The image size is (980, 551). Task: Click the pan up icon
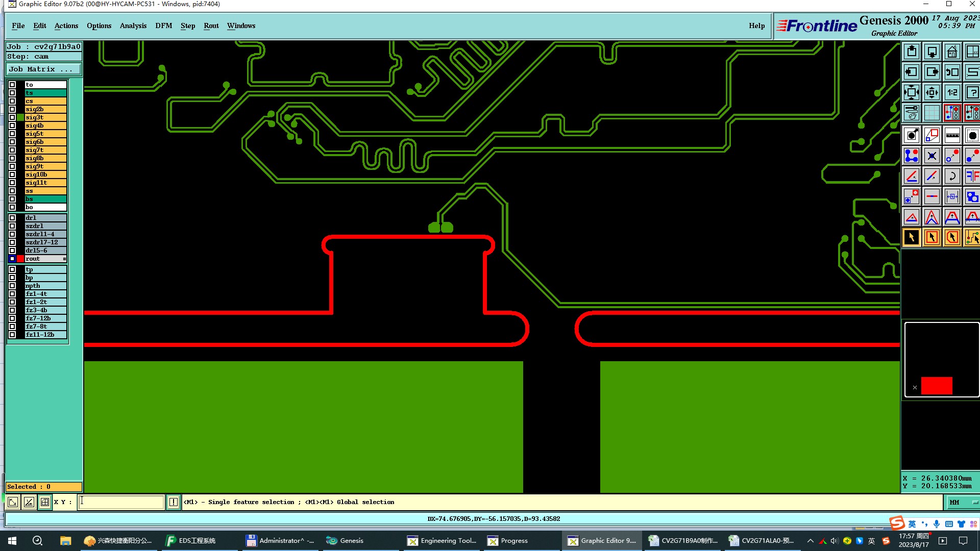click(x=912, y=52)
